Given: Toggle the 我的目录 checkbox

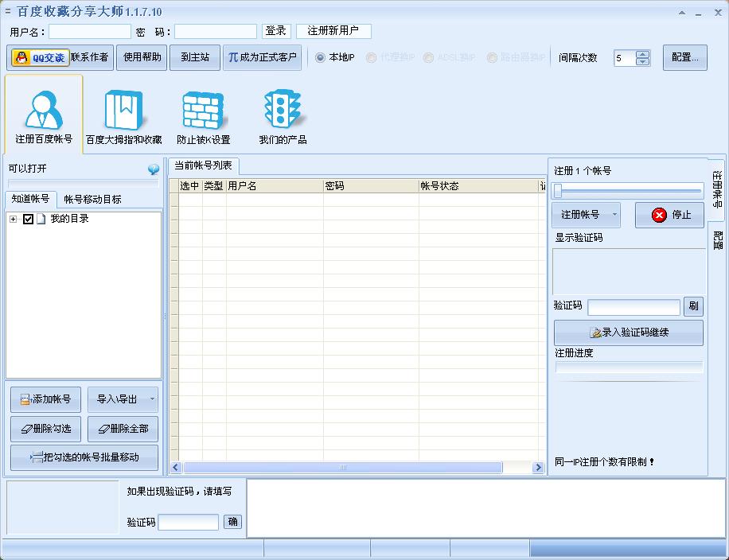Looking at the screenshot, I should click(28, 219).
